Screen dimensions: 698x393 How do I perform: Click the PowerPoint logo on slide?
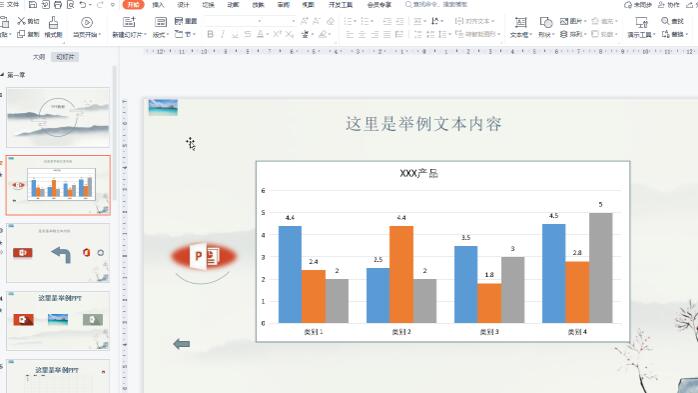204,256
